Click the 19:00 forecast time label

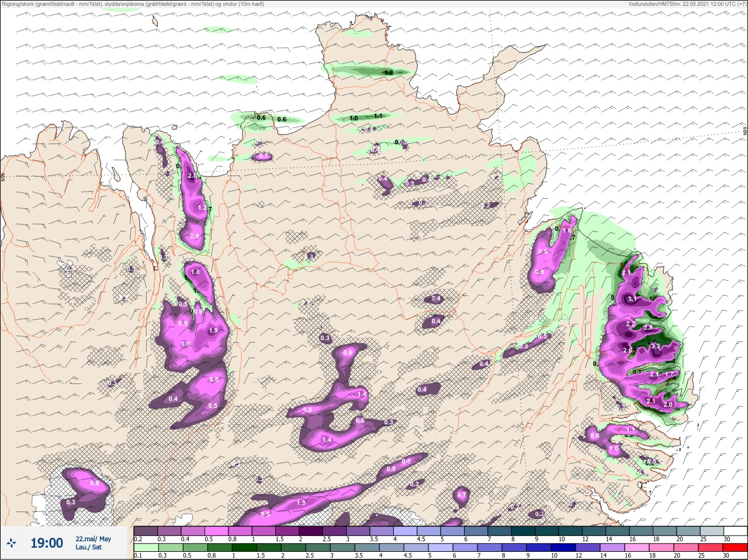[x=47, y=544]
